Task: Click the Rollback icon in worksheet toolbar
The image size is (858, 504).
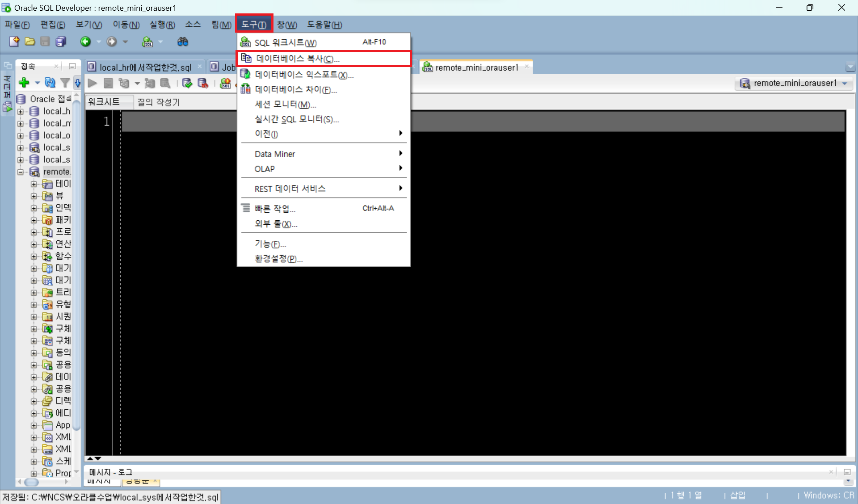Action: tap(202, 83)
